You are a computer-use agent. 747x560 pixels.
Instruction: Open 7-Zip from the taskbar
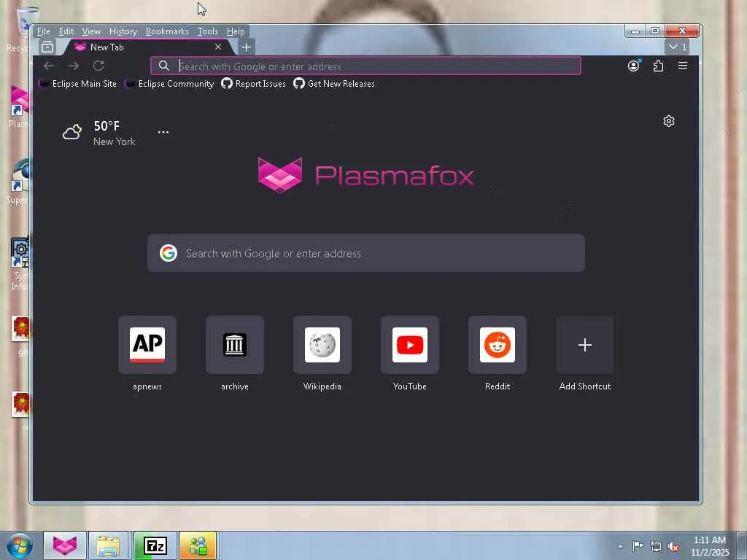[x=155, y=545]
